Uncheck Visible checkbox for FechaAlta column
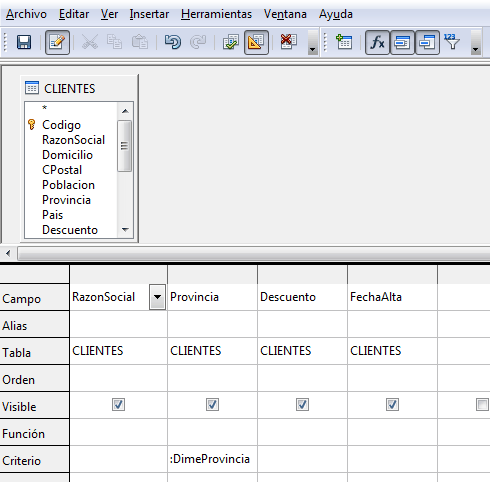Image resolution: width=490 pixels, height=482 pixels. 392,405
